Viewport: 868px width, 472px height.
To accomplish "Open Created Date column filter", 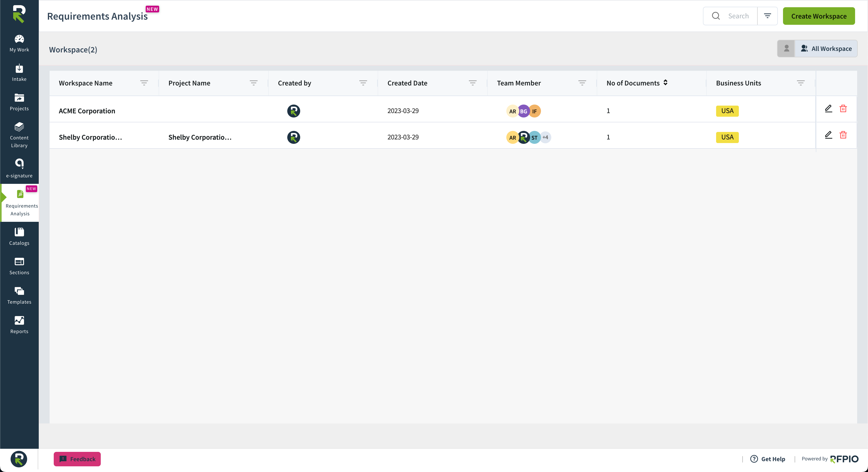I will tap(472, 83).
